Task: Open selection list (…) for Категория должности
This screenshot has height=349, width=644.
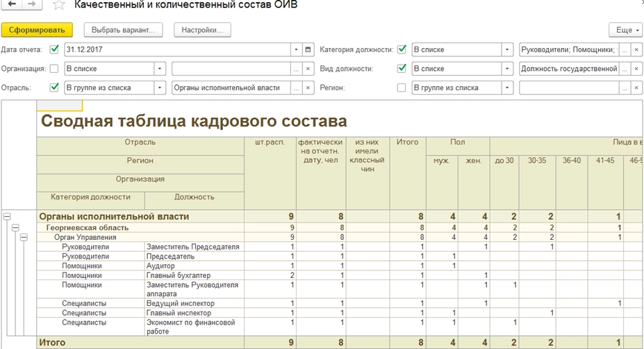Action: tap(625, 49)
